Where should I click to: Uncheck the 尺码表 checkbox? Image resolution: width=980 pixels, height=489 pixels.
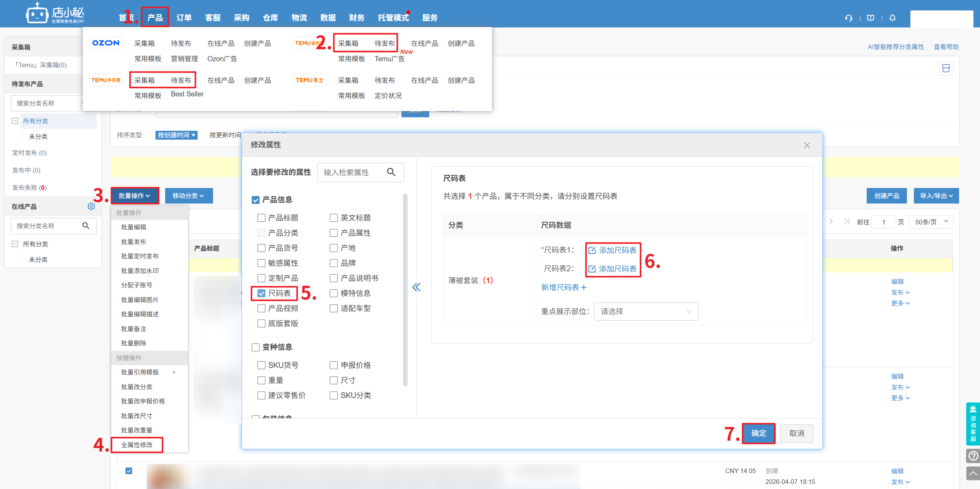[x=261, y=293]
